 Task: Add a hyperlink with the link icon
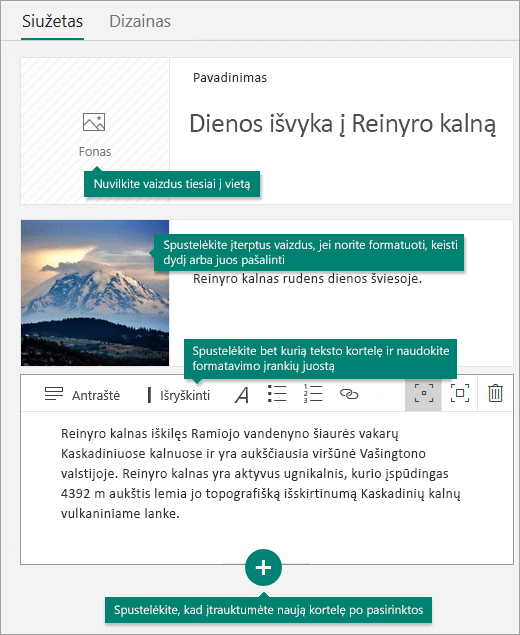349,394
